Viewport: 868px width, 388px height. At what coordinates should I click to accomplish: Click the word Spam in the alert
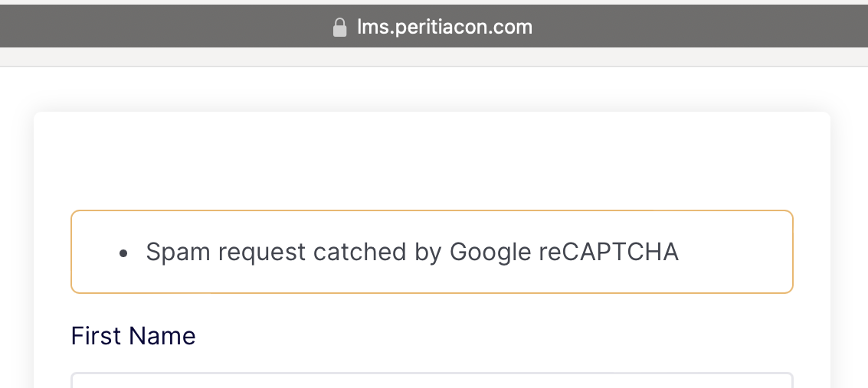point(175,252)
